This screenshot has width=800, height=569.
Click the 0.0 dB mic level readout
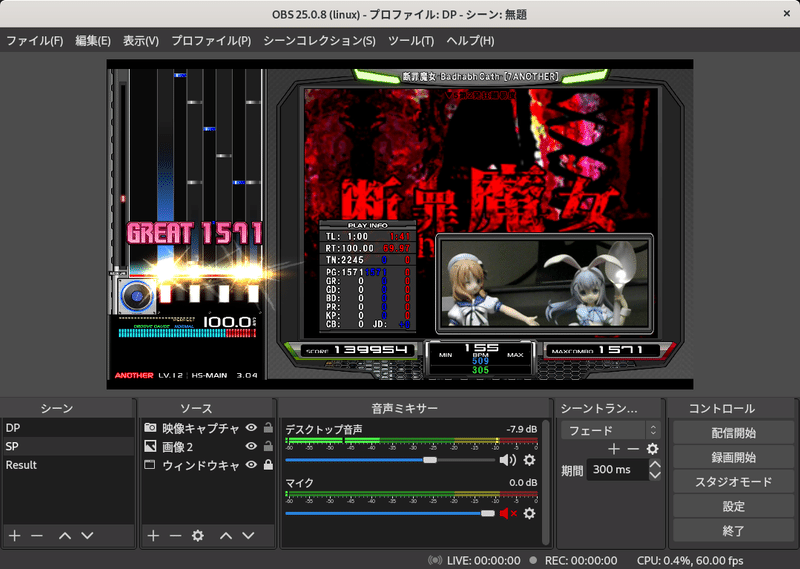tap(523, 482)
